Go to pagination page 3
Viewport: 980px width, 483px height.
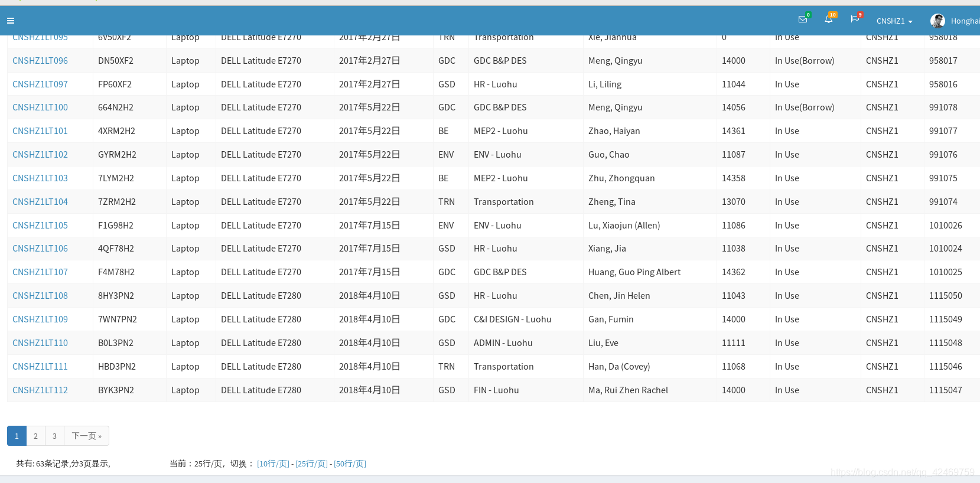pos(54,436)
